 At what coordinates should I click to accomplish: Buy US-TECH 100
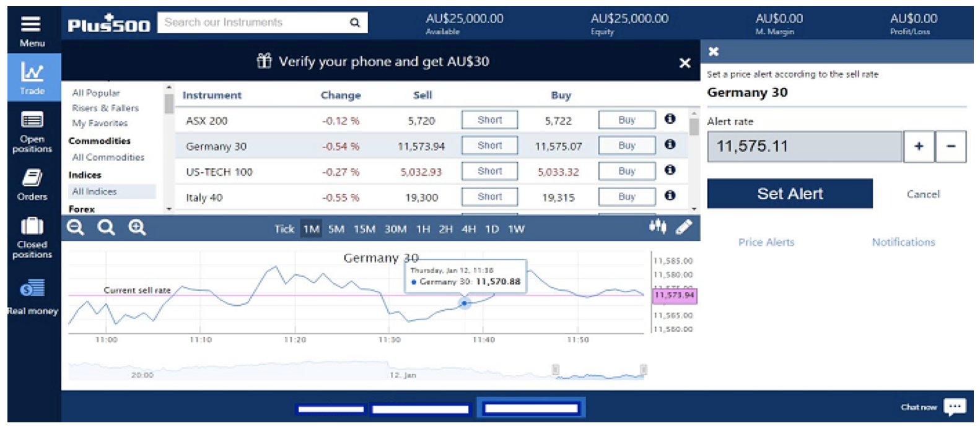pyautogui.click(x=627, y=171)
